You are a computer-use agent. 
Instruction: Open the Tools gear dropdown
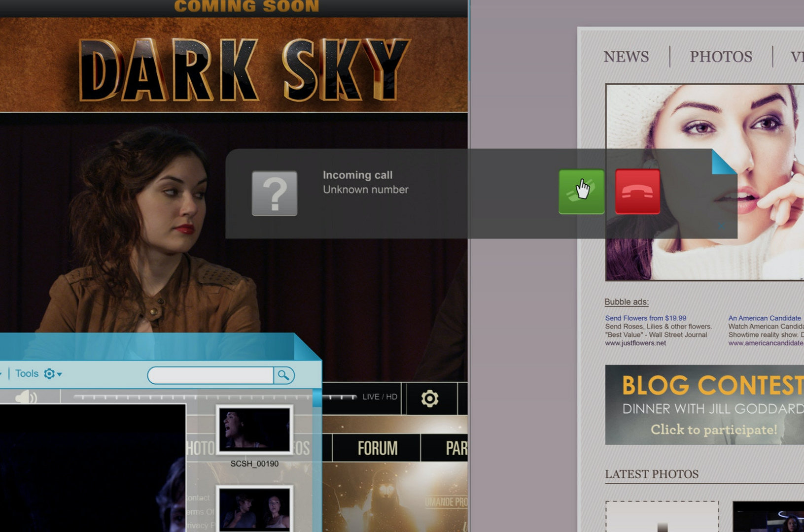coord(53,374)
